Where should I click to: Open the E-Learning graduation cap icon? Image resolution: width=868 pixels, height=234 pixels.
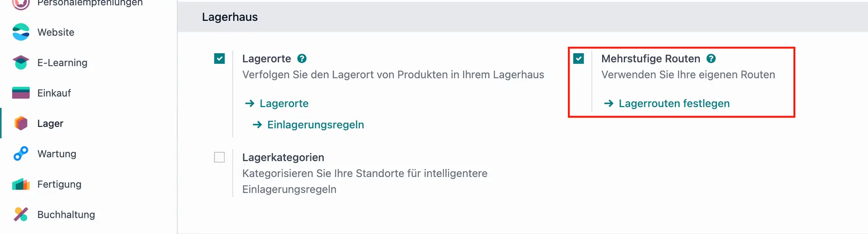point(21,62)
